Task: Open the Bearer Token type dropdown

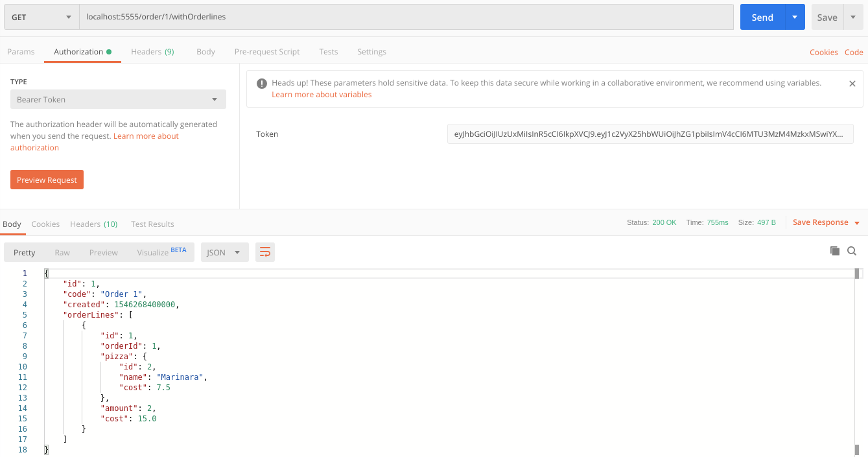Action: (x=118, y=100)
